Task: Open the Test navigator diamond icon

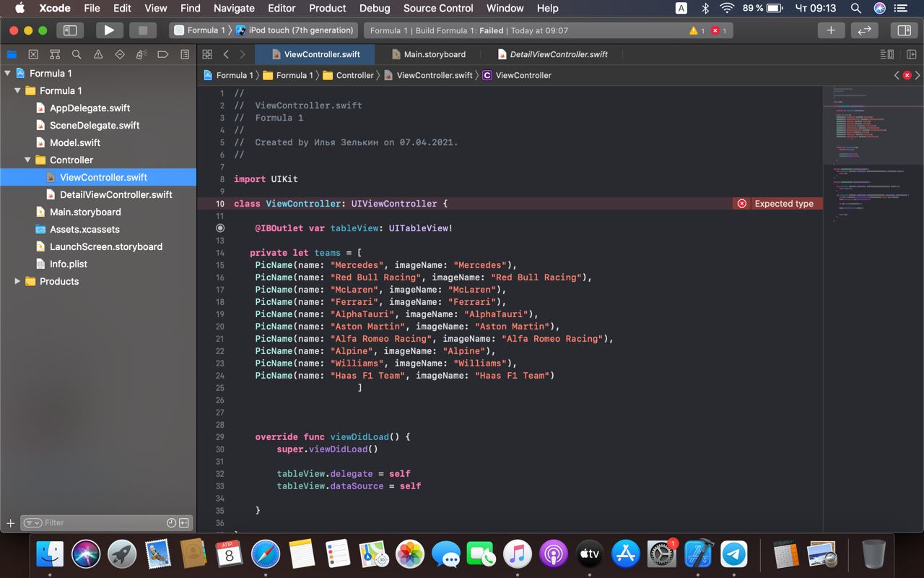Action: pos(120,54)
